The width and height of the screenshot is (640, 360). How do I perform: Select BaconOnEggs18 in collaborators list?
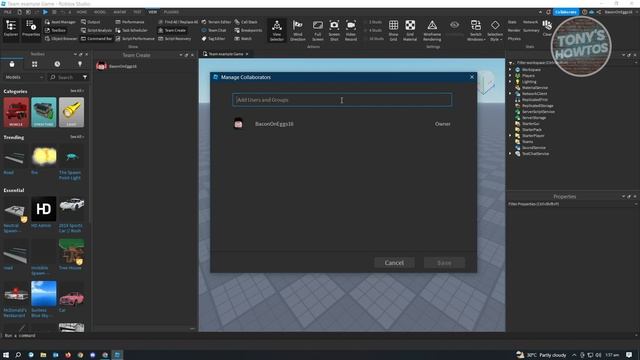[342, 124]
